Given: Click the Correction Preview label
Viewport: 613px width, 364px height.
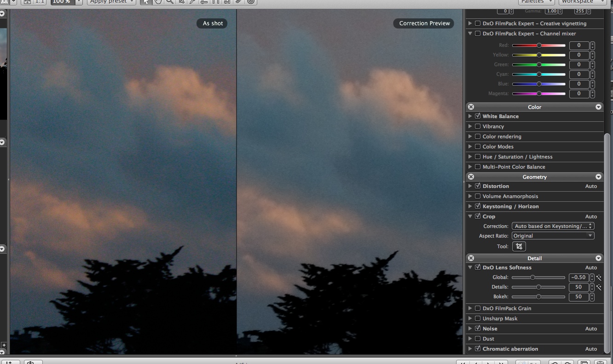Looking at the screenshot, I should coord(424,23).
